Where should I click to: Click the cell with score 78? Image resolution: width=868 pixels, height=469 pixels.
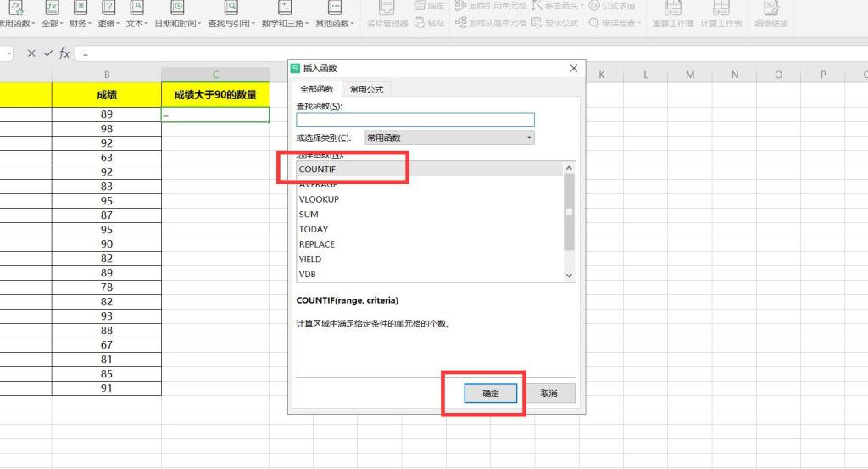point(107,287)
